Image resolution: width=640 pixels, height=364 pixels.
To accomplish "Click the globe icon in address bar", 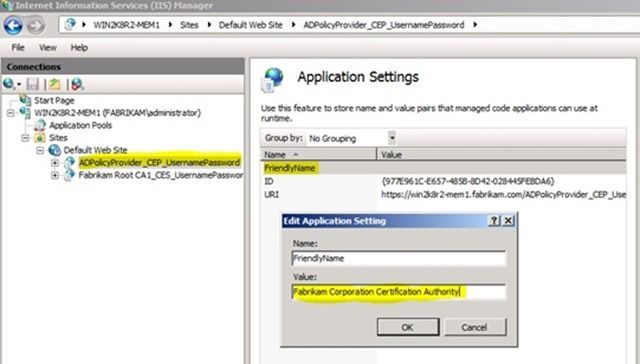I will click(x=70, y=24).
